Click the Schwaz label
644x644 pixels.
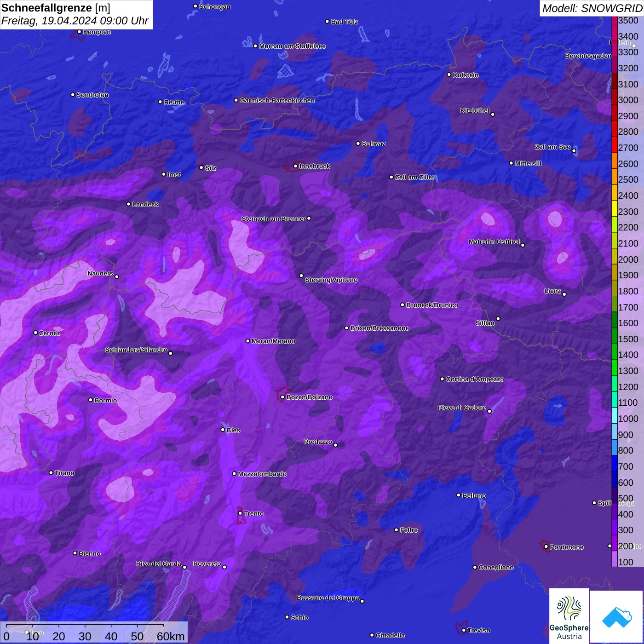[374, 144]
